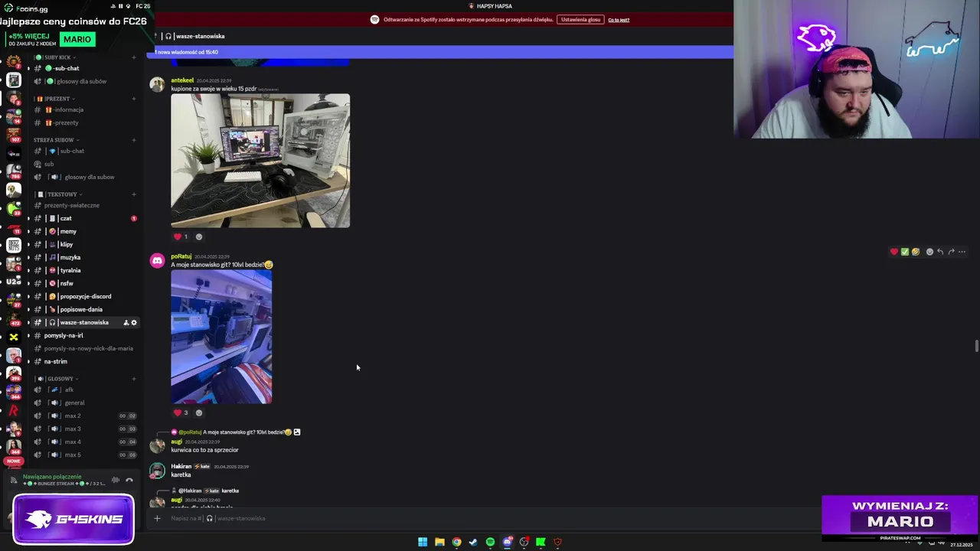Image resolution: width=980 pixels, height=551 pixels.
Task: Toggle noise suppression waveform icon
Action: click(x=116, y=480)
